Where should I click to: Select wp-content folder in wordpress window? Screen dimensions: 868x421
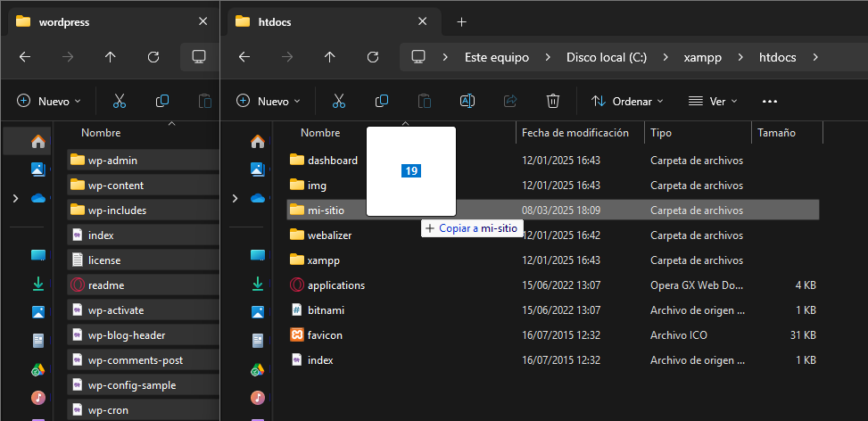pyautogui.click(x=144, y=186)
